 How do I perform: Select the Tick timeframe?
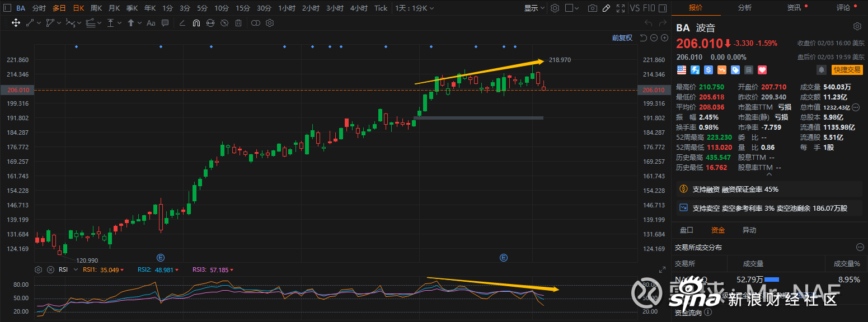tap(381, 8)
